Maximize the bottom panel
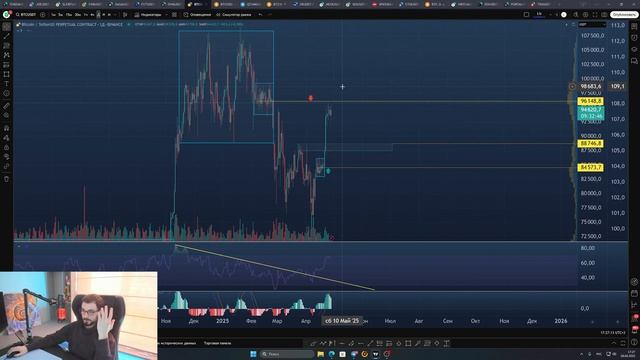The width and height of the screenshot is (640, 360). coord(623,343)
